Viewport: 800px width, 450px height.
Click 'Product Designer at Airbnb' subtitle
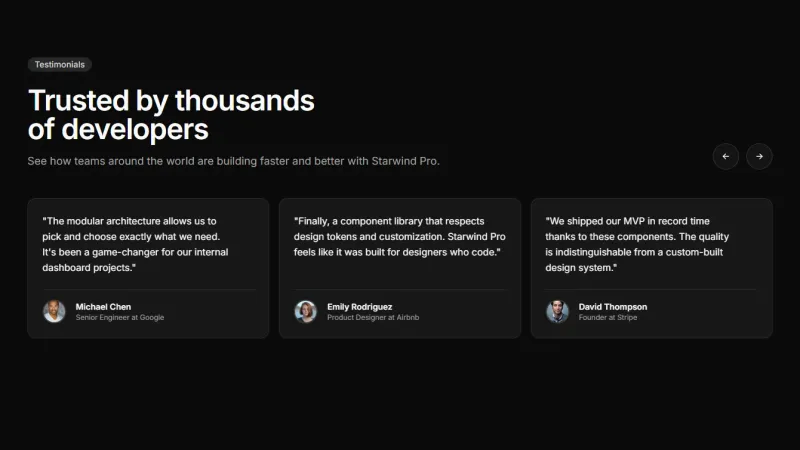[373, 317]
